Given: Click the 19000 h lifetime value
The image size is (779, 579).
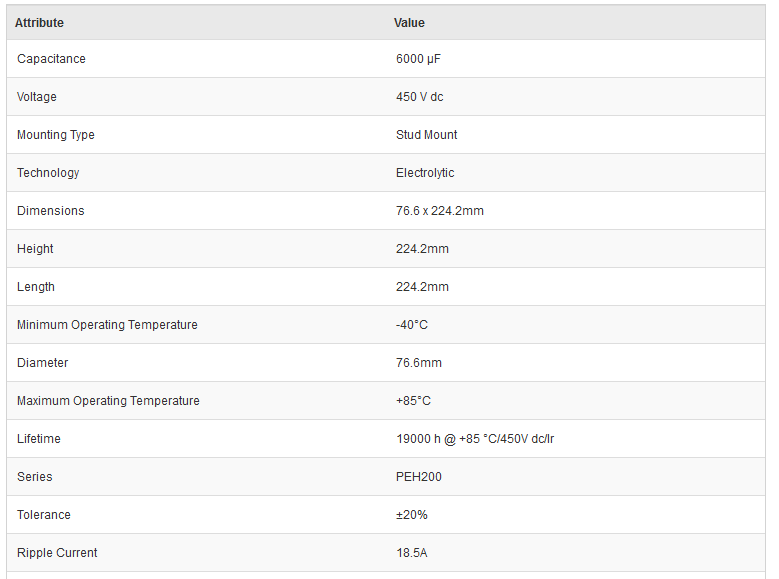Looking at the screenshot, I should [x=475, y=439].
